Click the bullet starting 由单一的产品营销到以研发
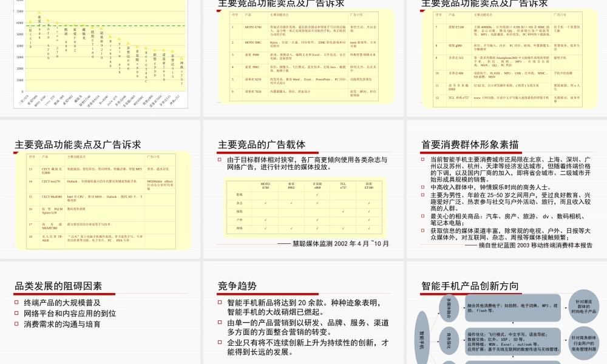 tap(308, 327)
